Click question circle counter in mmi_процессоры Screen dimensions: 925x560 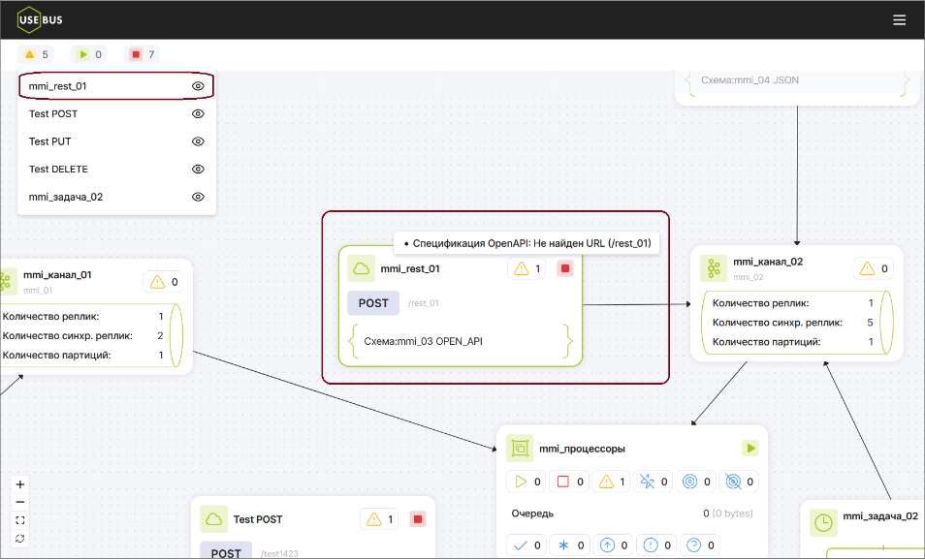pos(700,545)
